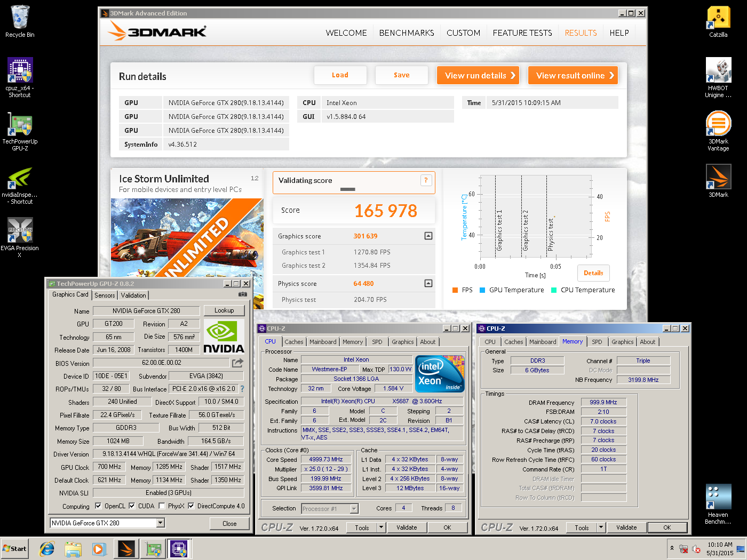Click the blue GPU Temperature legend swatch
This screenshot has width=747, height=560.
tap(482, 290)
